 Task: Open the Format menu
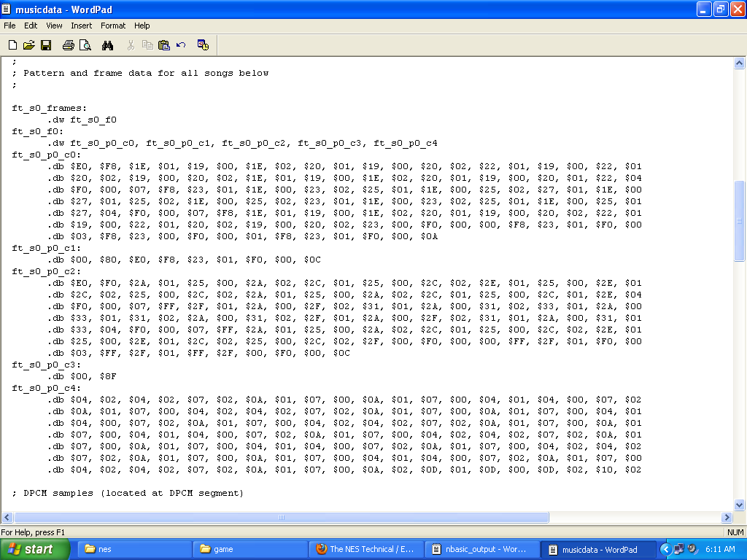click(x=113, y=26)
